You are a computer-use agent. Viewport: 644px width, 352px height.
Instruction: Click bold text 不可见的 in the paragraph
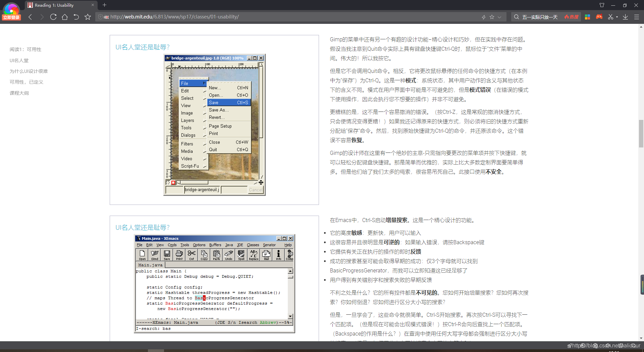pos(426,293)
